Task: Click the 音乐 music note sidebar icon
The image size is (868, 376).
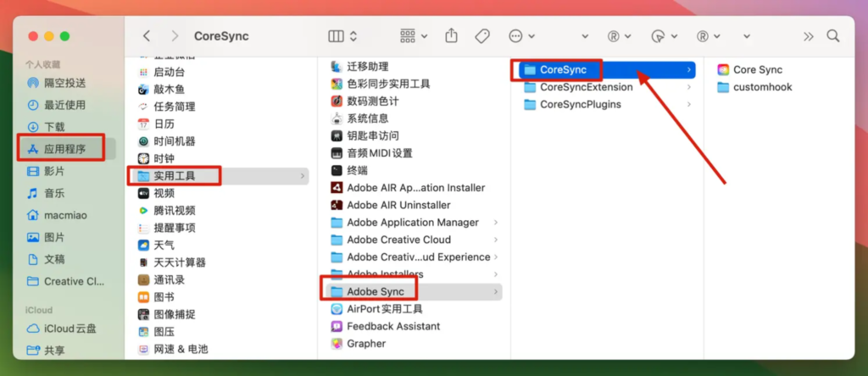Action: point(33,193)
